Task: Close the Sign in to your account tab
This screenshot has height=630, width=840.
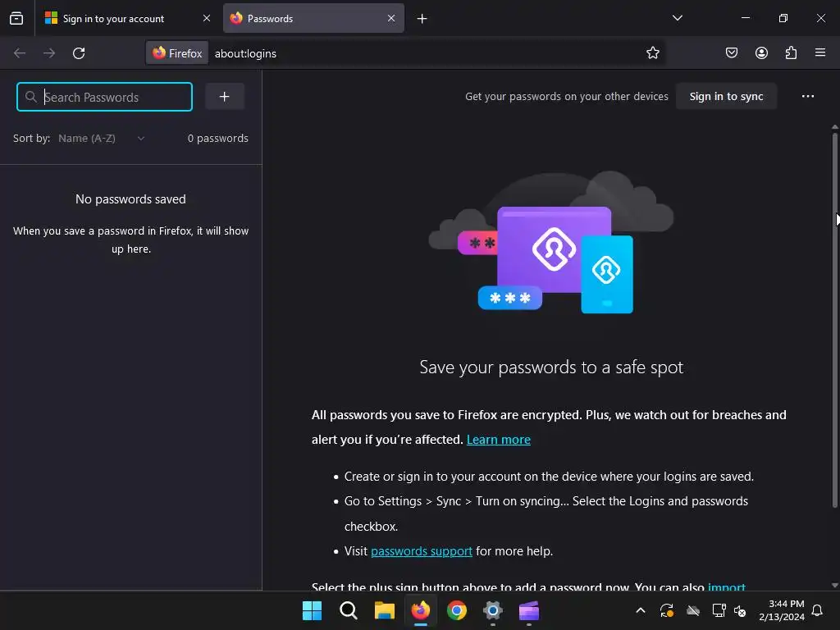Action: 206,18
